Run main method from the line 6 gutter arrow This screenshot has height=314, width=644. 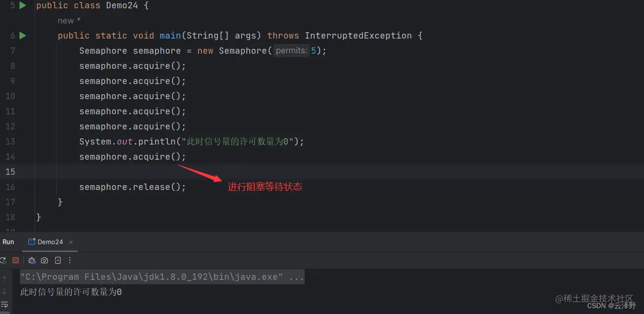(x=22, y=36)
